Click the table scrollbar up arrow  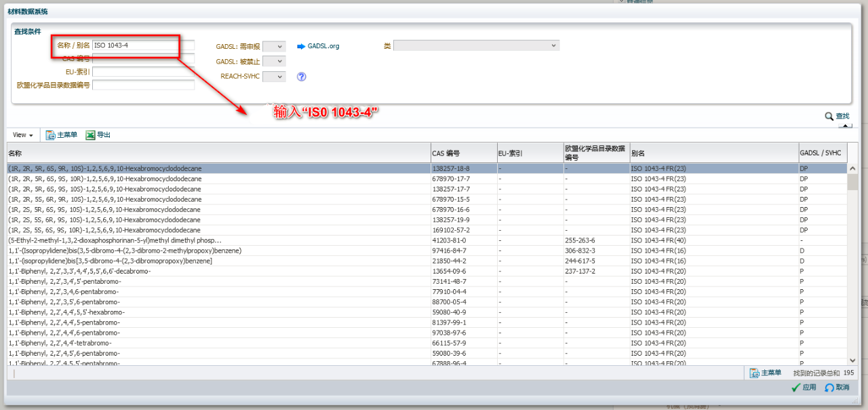pyautogui.click(x=852, y=168)
